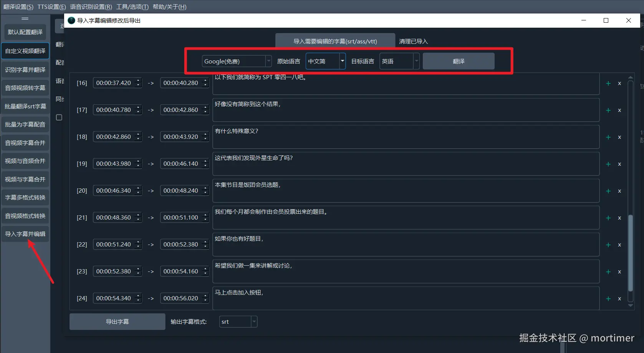Screen dimensions: 644x353
Task: Add a subtitle line after row 23
Action: coord(608,272)
